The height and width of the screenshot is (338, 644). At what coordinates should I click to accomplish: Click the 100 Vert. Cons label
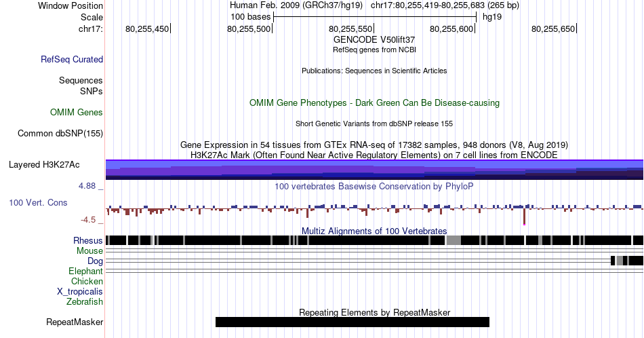(38, 202)
